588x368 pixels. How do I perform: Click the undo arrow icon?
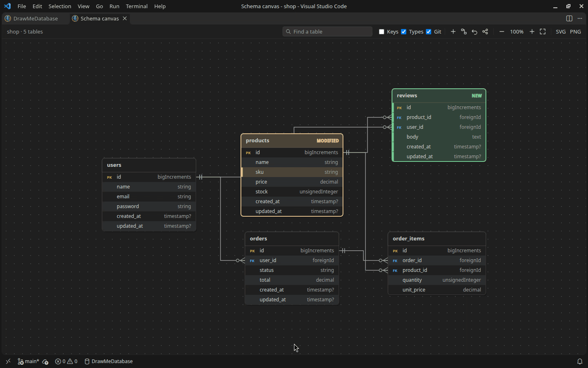(474, 31)
